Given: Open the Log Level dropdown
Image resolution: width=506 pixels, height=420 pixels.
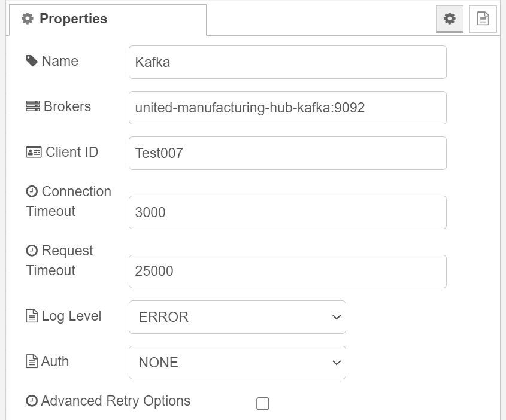Looking at the screenshot, I should point(237,317).
